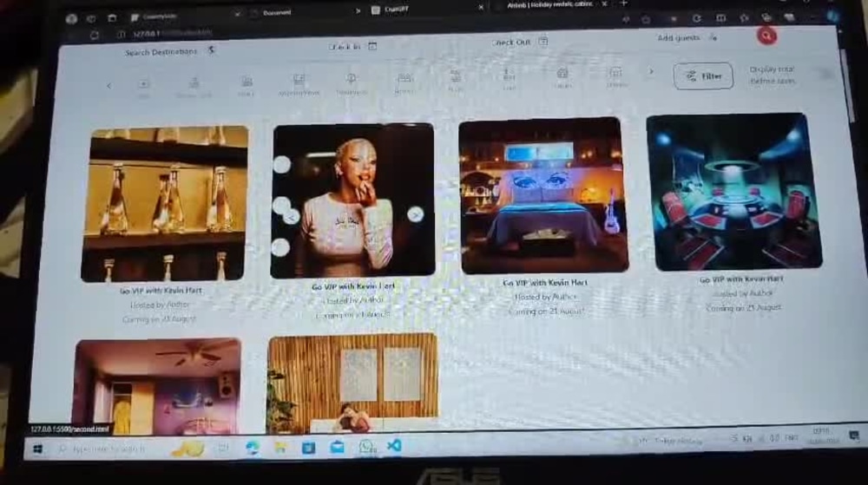Select the third category icon
The height and width of the screenshot is (485, 868).
(x=247, y=86)
